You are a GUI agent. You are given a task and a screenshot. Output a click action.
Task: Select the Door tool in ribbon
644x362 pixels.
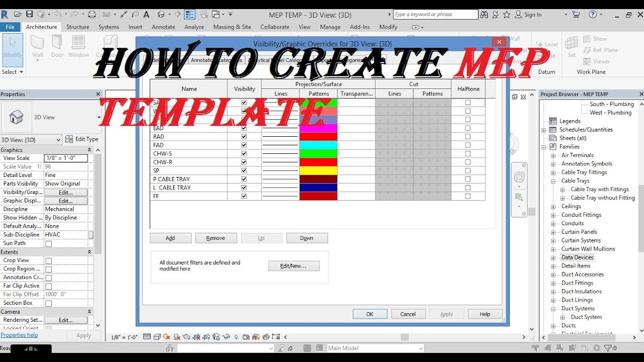57,46
